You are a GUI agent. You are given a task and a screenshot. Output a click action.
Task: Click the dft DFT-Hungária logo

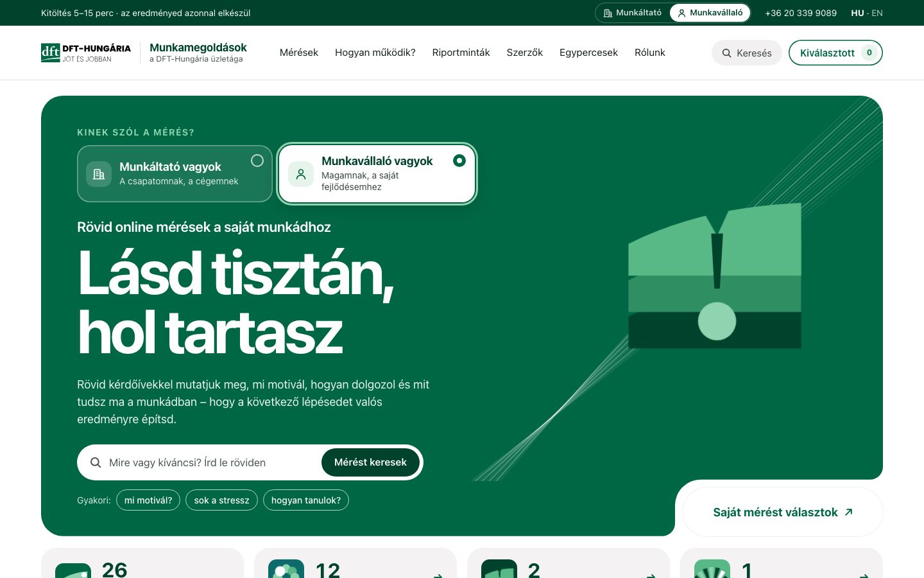(86, 53)
